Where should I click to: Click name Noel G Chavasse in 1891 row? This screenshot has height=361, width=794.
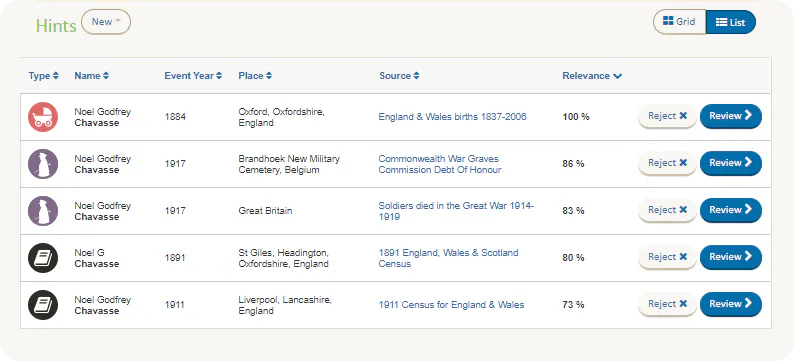[97, 258]
